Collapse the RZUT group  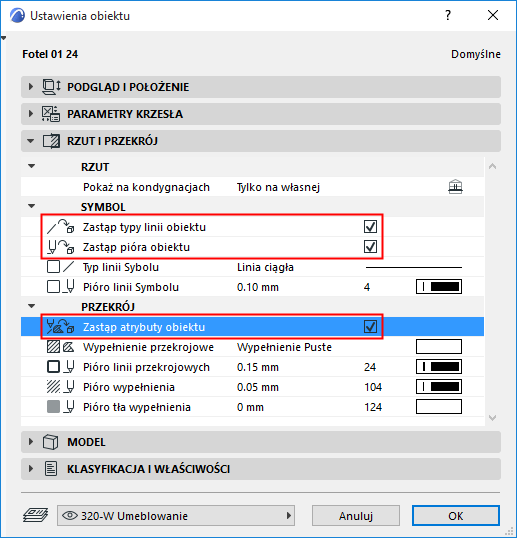point(32,166)
